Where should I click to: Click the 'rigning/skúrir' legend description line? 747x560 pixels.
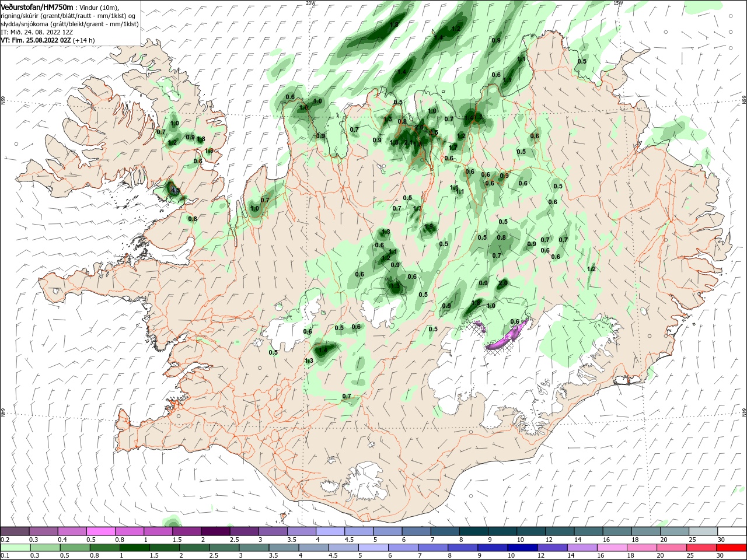(x=68, y=16)
